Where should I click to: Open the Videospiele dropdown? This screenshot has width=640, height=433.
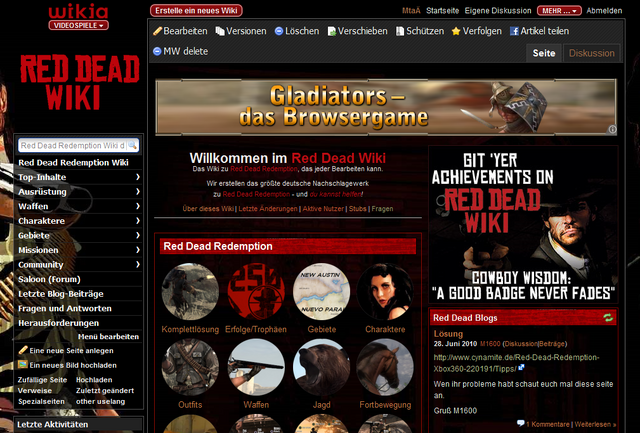pyautogui.click(x=79, y=25)
